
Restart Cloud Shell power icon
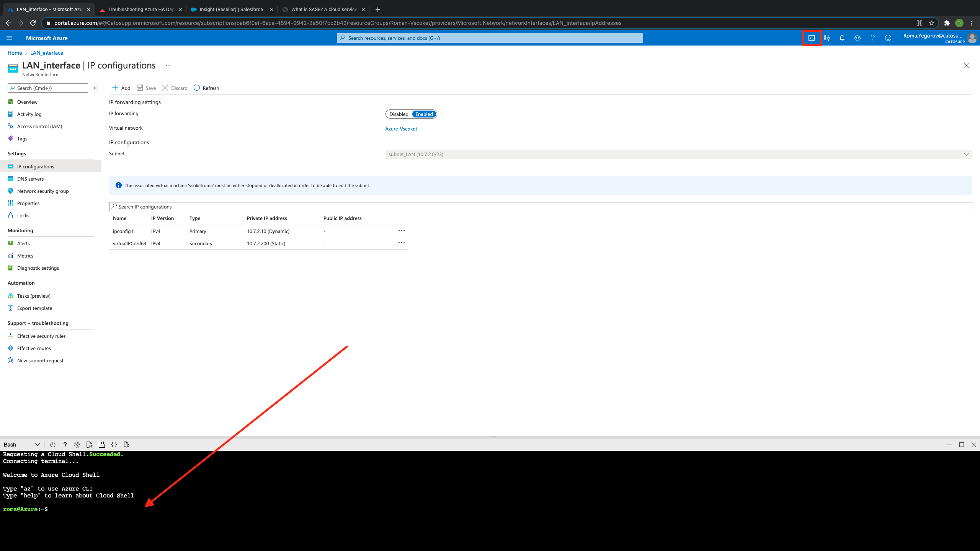(53, 445)
